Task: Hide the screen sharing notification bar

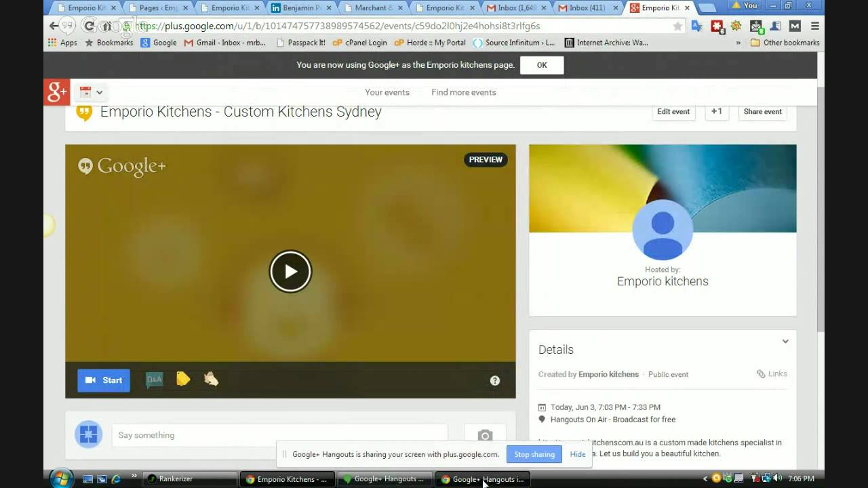Action: (x=578, y=454)
